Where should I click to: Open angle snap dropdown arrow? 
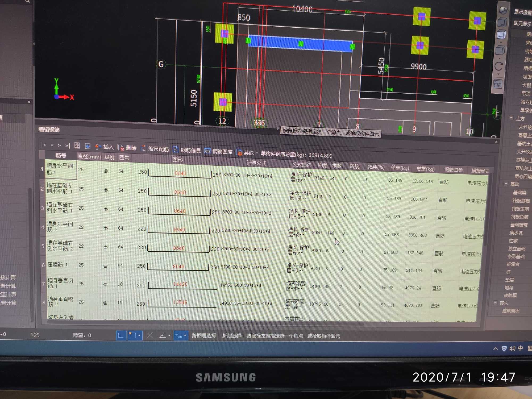169,336
